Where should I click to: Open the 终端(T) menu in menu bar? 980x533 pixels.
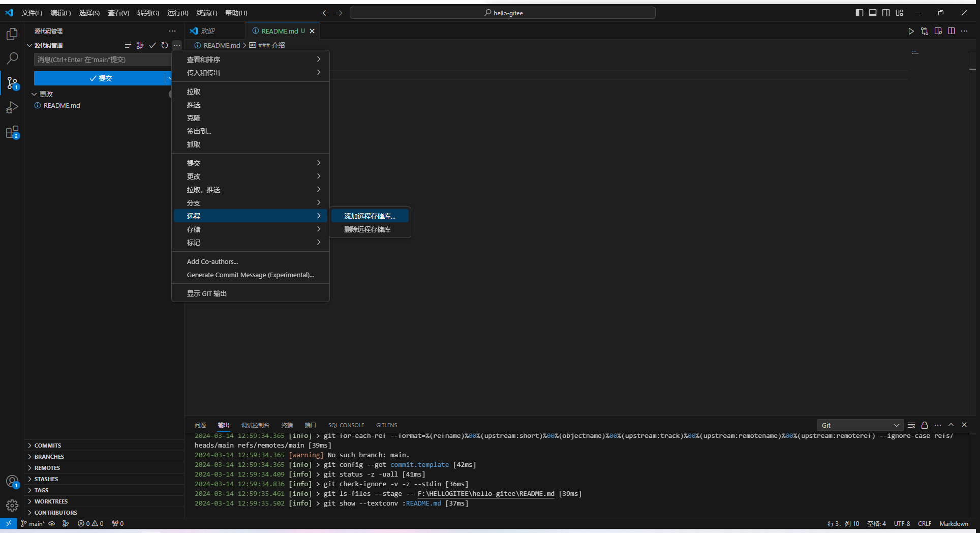(x=207, y=13)
